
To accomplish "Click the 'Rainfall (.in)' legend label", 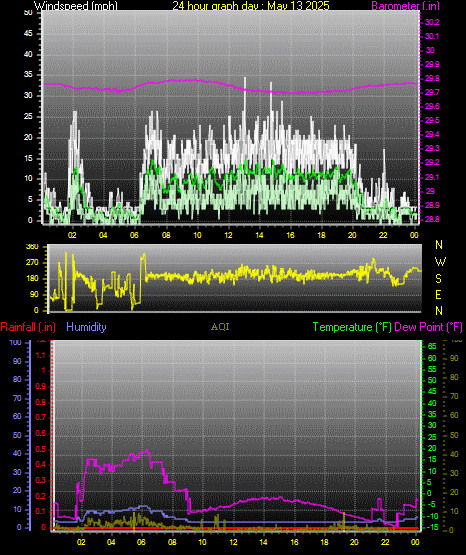I will [x=28, y=327].
